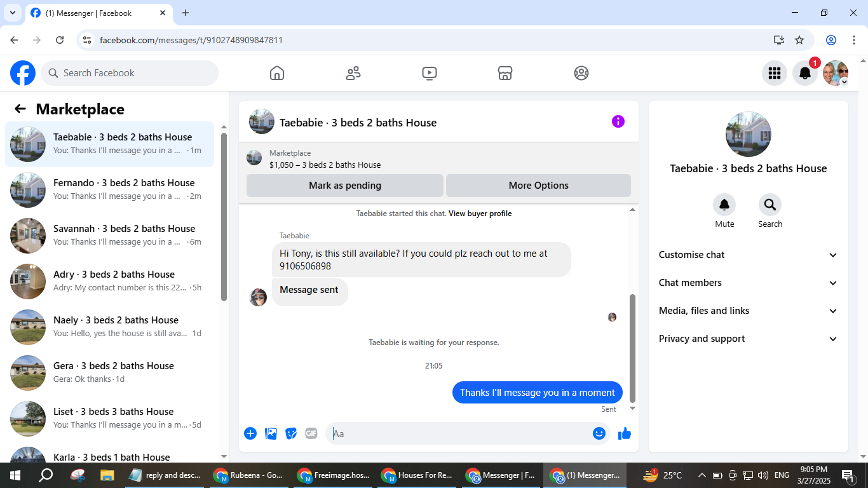868x488 pixels.
Task: Search in conversation with magnifier icon
Action: click(x=770, y=205)
